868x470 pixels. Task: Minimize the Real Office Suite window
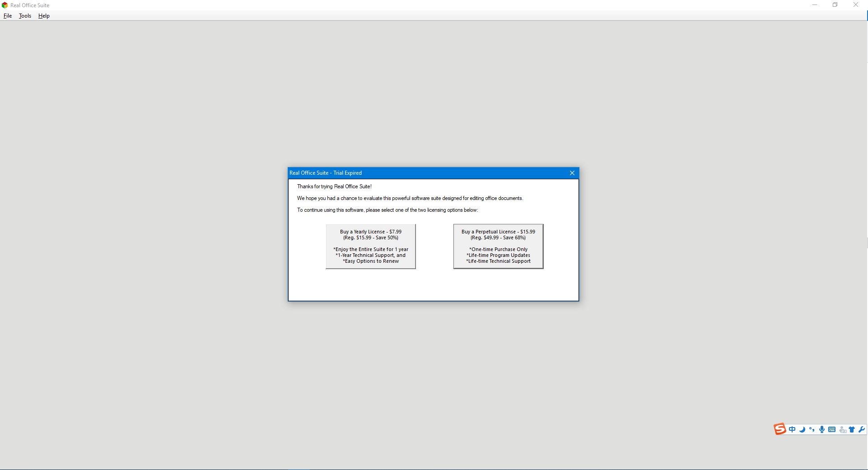point(815,5)
